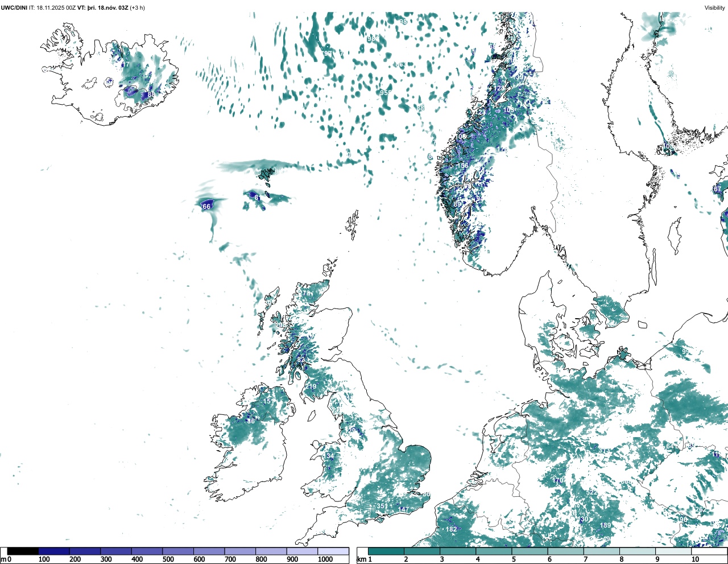Click the '66' value west of the Faroes
Screen dimensions: 728x564
[207, 206]
